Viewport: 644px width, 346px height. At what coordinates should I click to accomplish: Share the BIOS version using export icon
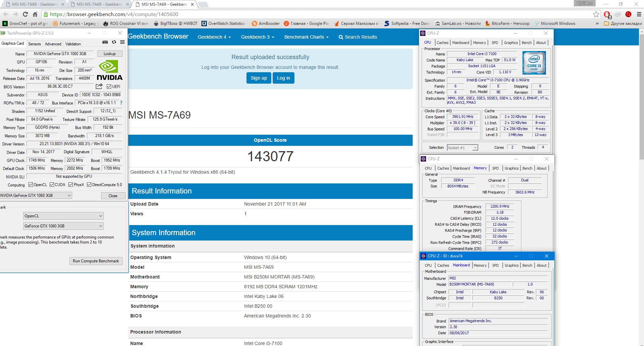click(x=99, y=86)
